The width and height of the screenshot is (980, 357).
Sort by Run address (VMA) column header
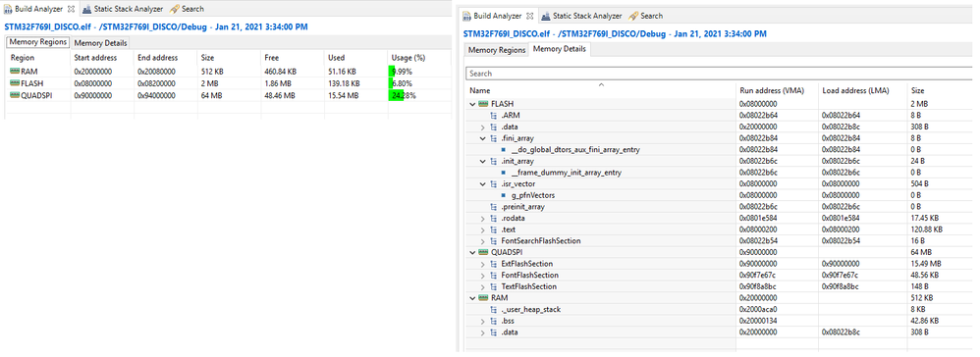777,90
